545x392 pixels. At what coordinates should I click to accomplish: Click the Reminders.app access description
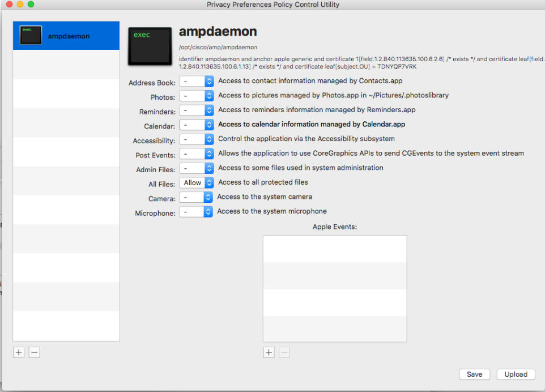[x=317, y=110]
